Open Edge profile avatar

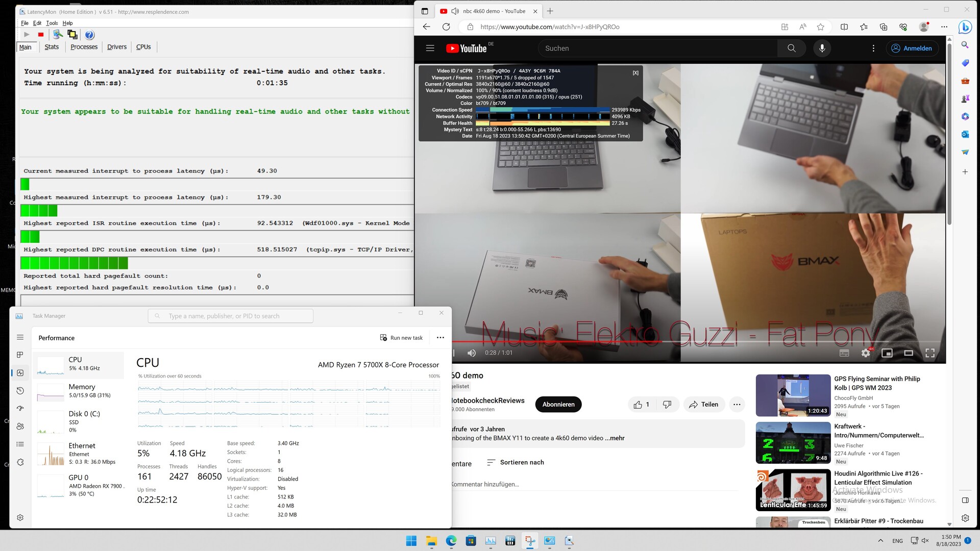point(924,27)
